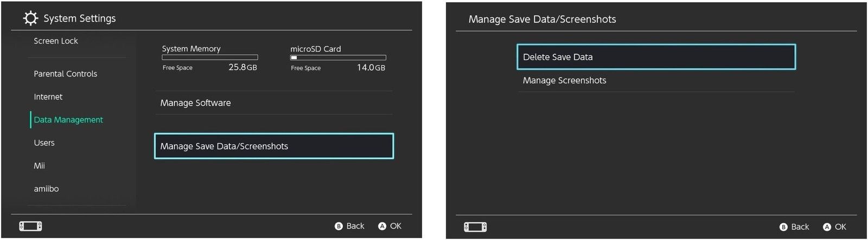Image resolution: width=868 pixels, height=240 pixels.
Task: Choose the Delete Save Data option
Action: (x=656, y=57)
